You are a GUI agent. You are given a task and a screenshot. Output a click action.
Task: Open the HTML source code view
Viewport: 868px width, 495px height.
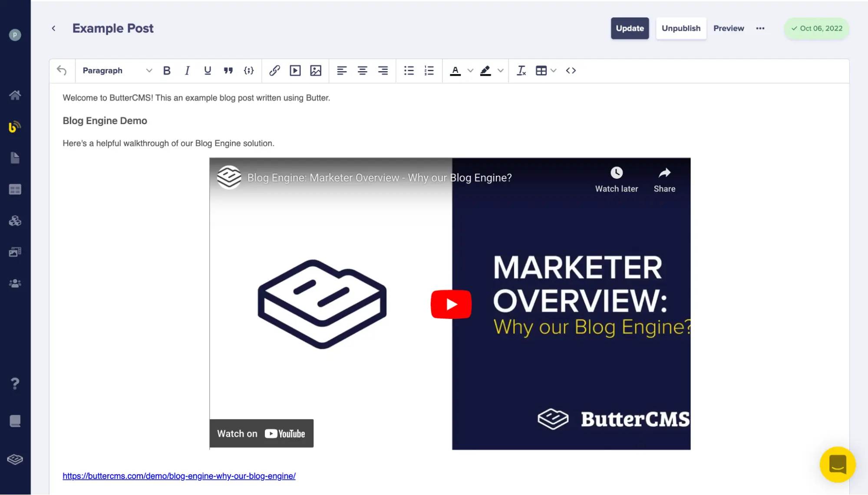[571, 70]
